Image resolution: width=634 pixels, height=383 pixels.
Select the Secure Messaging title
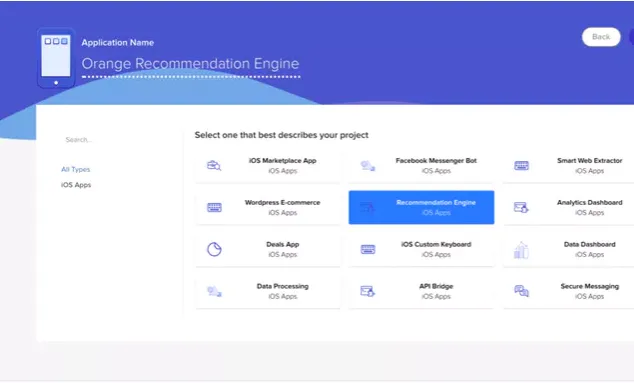590,286
